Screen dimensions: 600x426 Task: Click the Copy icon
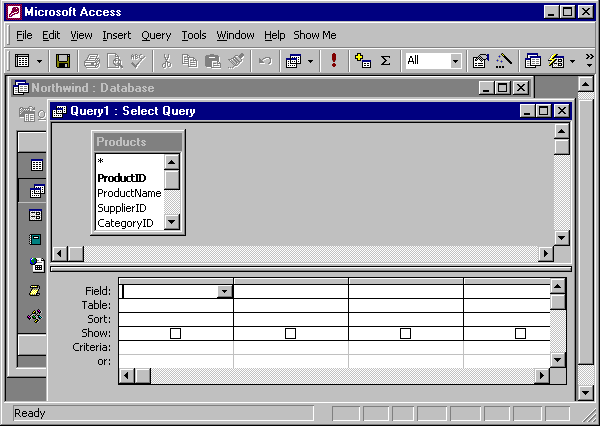[x=189, y=61]
